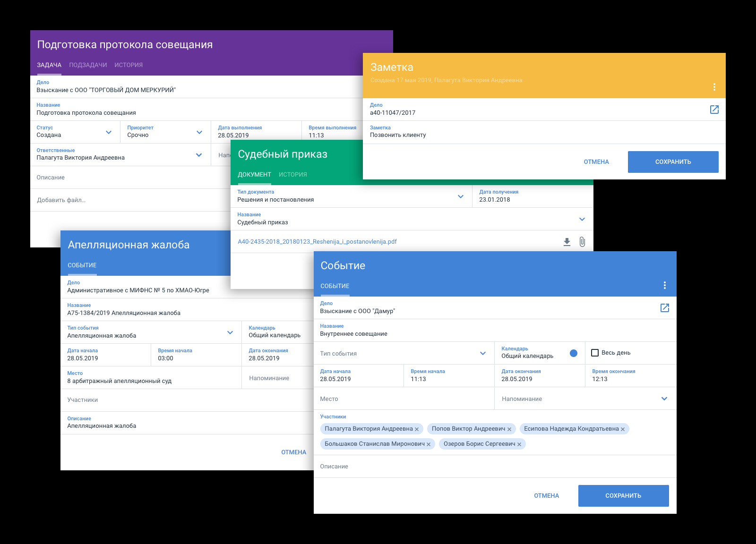Download the Reshenija_i_postanovlenija.pdf file
Screen dimensions: 756x544
pyautogui.click(x=567, y=242)
